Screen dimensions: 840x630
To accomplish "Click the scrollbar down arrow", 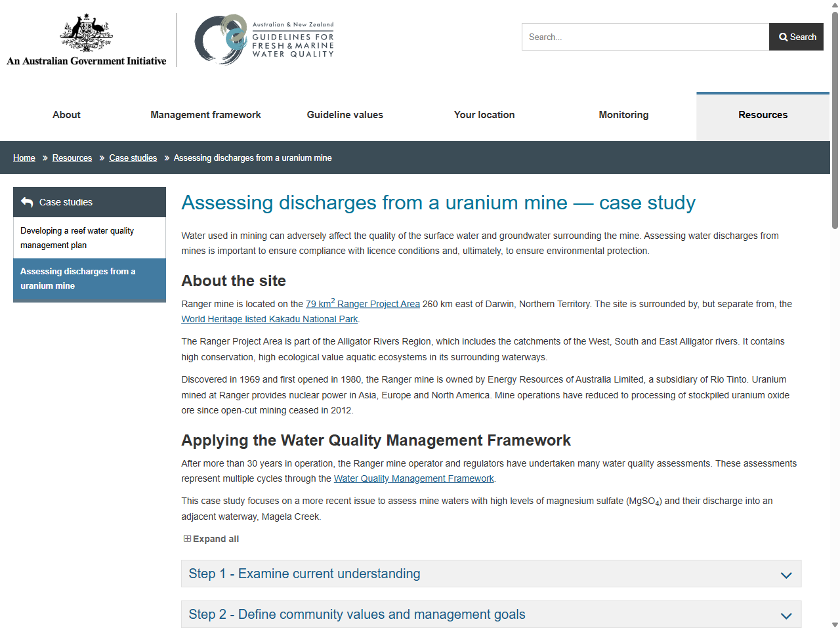I will pyautogui.click(x=834, y=625).
